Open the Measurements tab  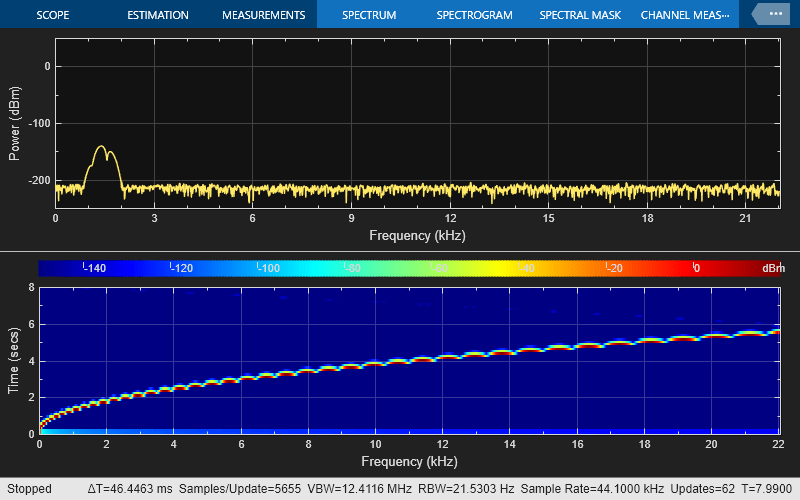pos(263,15)
